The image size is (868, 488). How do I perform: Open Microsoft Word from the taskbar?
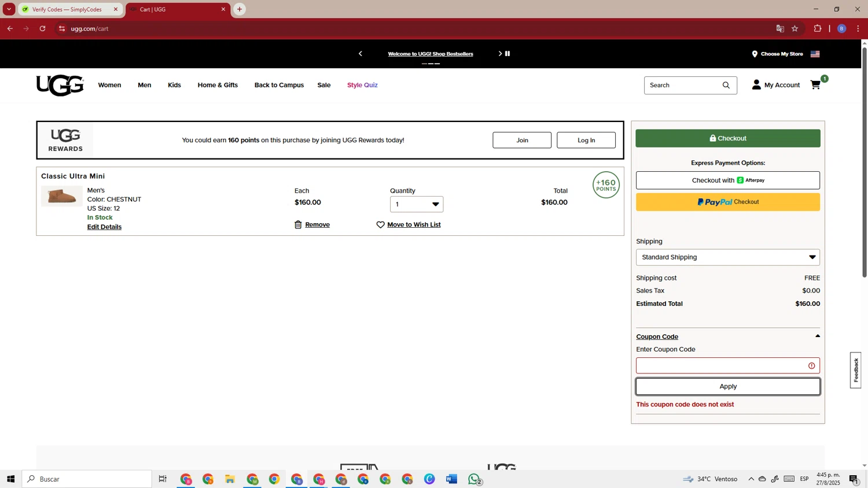(451, 479)
